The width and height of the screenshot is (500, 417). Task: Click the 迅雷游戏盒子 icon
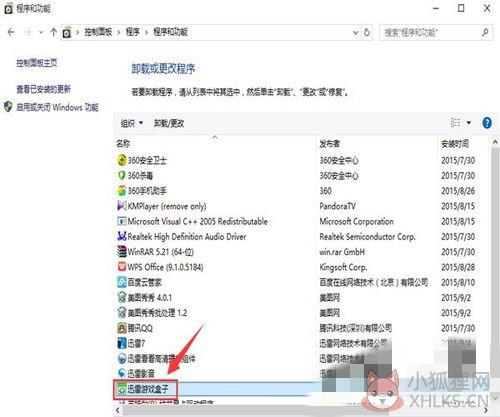(x=121, y=389)
